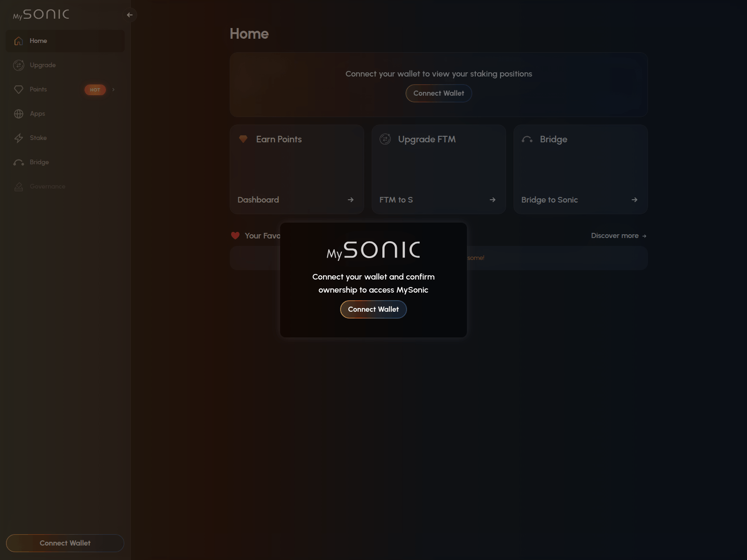Collapse the sidebar with the back arrow
This screenshot has height=560, width=747.
[129, 14]
